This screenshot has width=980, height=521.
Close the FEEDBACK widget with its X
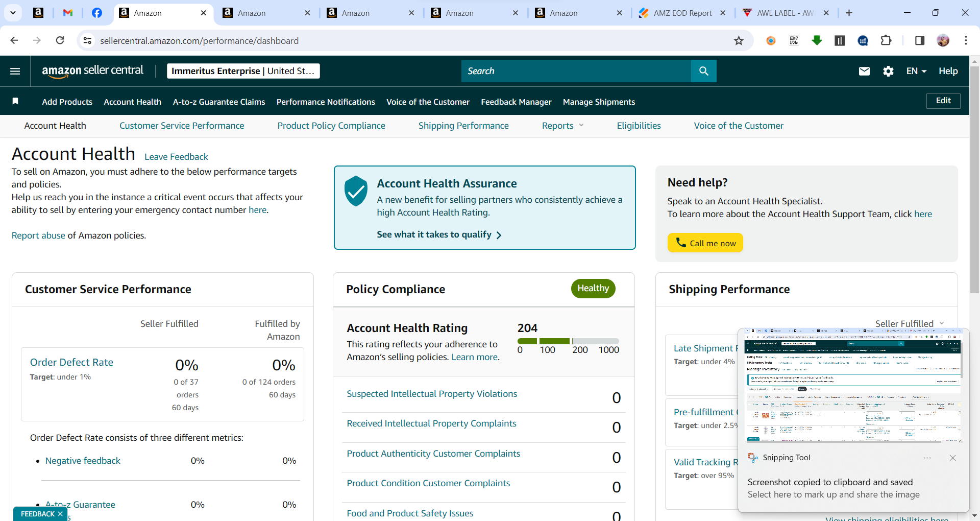coord(60,514)
